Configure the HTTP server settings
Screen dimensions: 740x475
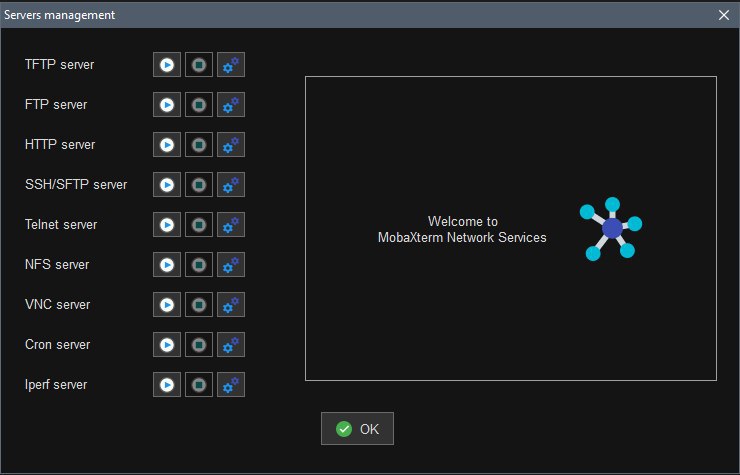pos(231,144)
